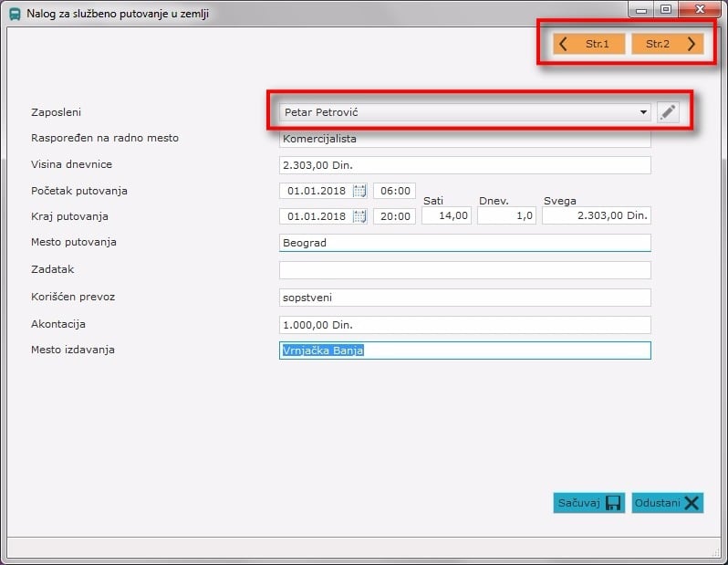Click the Akontacija amount field
This screenshot has height=565, width=728.
point(464,325)
